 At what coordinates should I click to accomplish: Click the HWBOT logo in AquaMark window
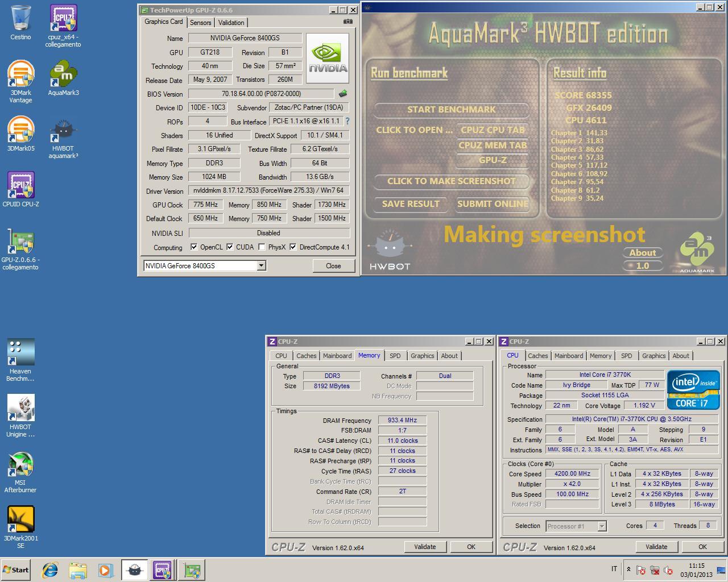pos(390,250)
